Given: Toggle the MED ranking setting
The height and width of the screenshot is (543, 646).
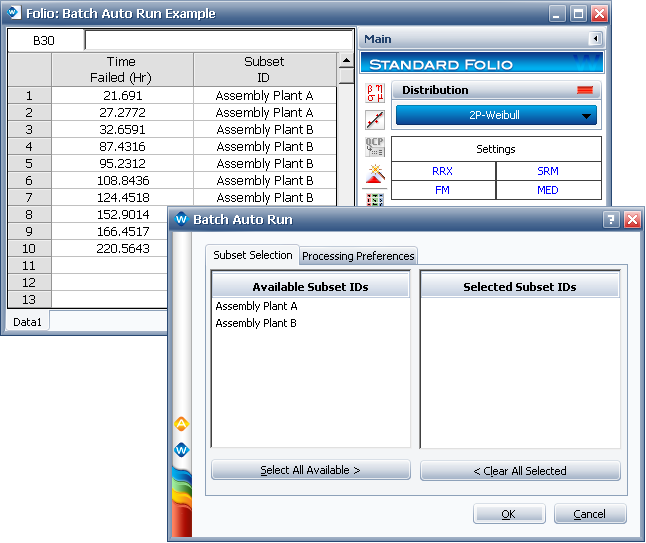Looking at the screenshot, I should pyautogui.click(x=548, y=190).
